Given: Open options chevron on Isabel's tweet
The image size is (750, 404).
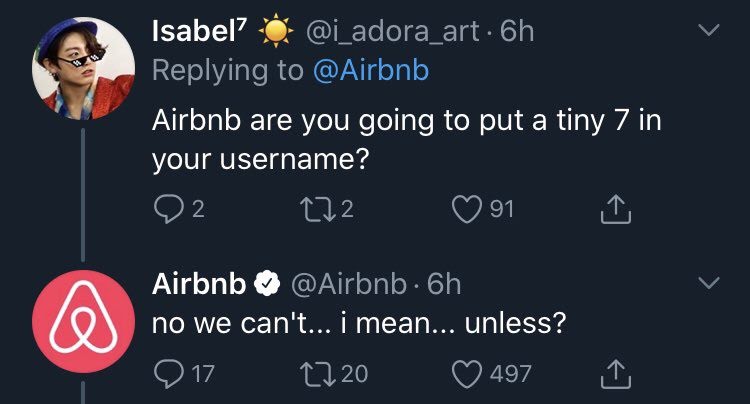Looking at the screenshot, I should (x=708, y=33).
